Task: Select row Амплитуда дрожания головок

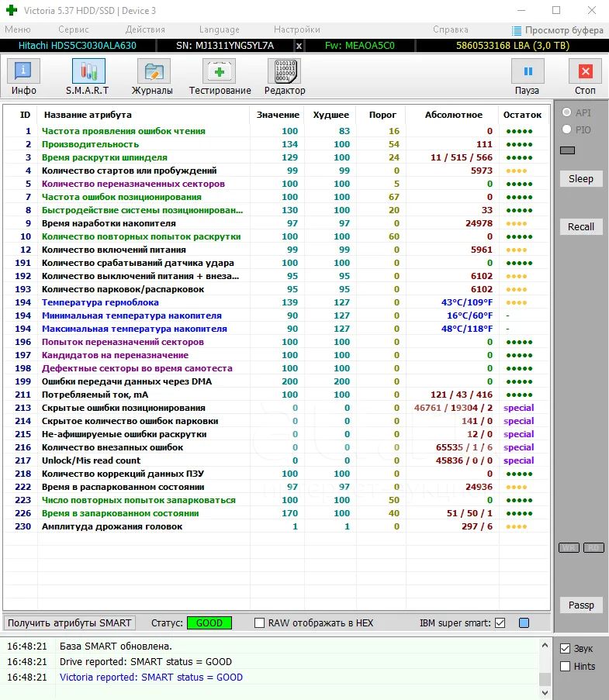Action: click(277, 526)
